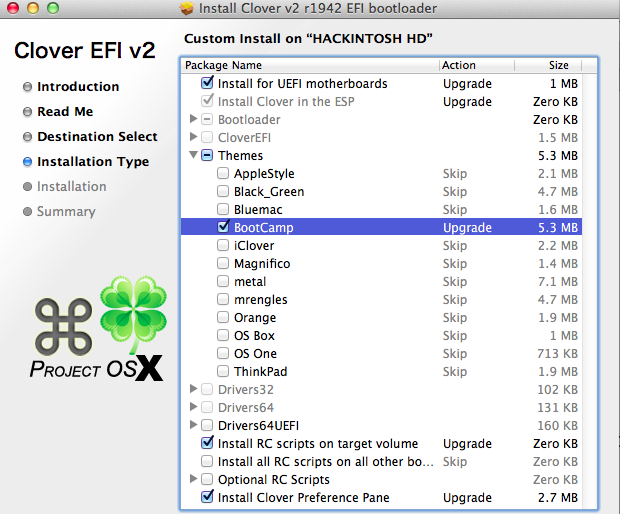Viewport: 620px width, 514px height.
Task: Click the package icon in title bar
Action: click(x=188, y=9)
